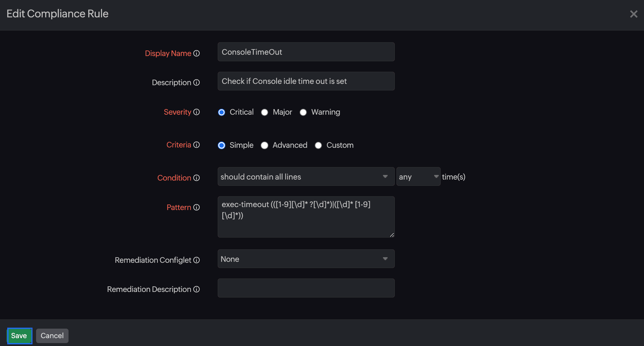Viewport: 644px width, 346px height.
Task: Click the Severity info icon
Action: click(x=196, y=112)
